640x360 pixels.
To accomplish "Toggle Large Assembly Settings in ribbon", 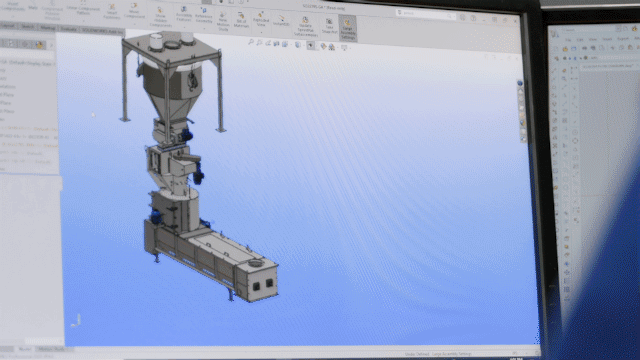I will pos(348,29).
